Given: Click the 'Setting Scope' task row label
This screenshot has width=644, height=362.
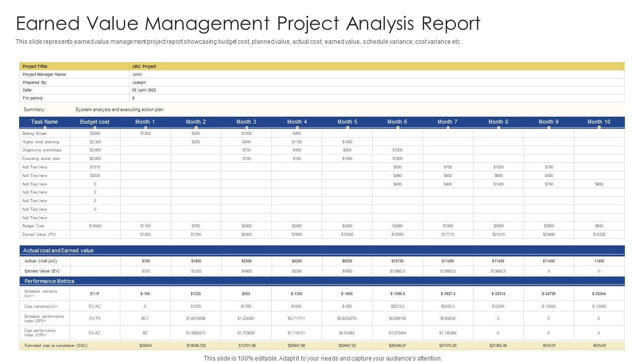Looking at the screenshot, I should point(34,133).
